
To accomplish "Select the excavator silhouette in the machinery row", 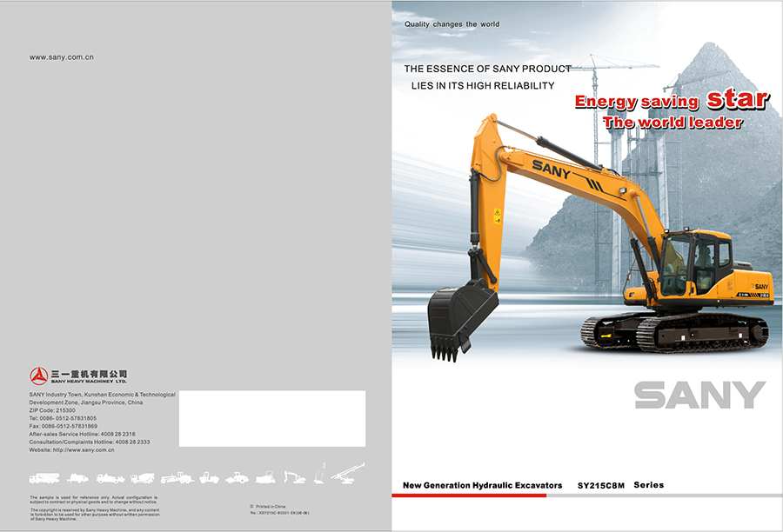I will pyautogui.click(x=295, y=477).
